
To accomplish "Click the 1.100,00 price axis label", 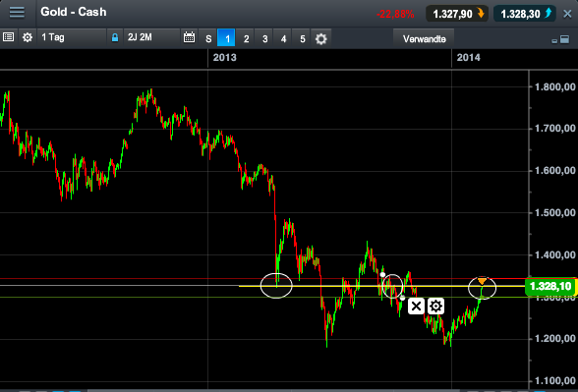I will pos(554,381).
